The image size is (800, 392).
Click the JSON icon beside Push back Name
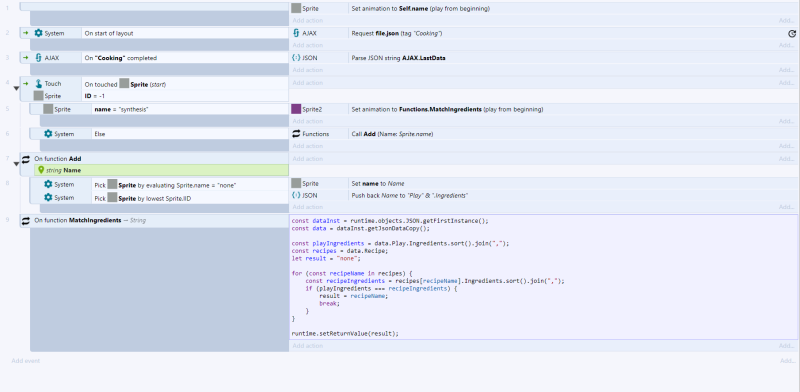[296, 195]
